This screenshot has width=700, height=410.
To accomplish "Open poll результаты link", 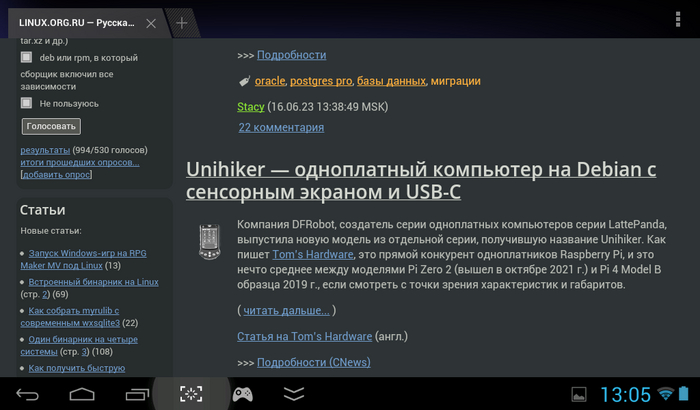I will tap(45, 150).
